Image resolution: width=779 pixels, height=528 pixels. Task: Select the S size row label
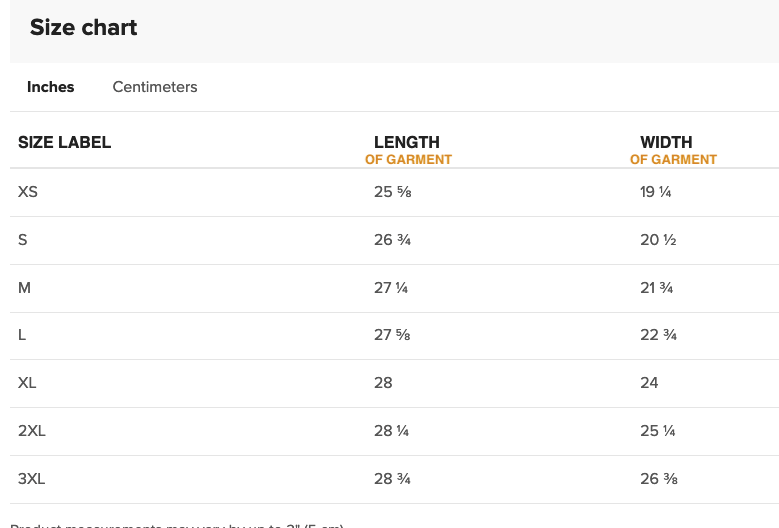click(23, 240)
